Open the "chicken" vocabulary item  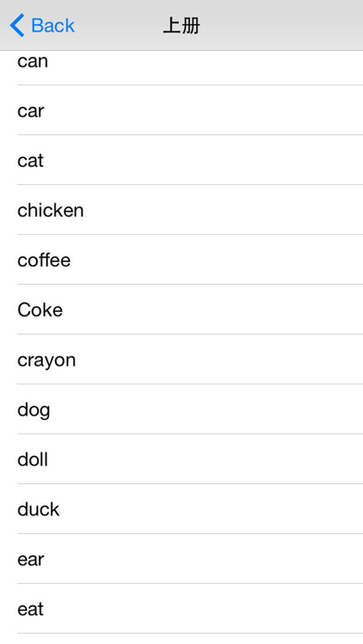[x=181, y=210]
